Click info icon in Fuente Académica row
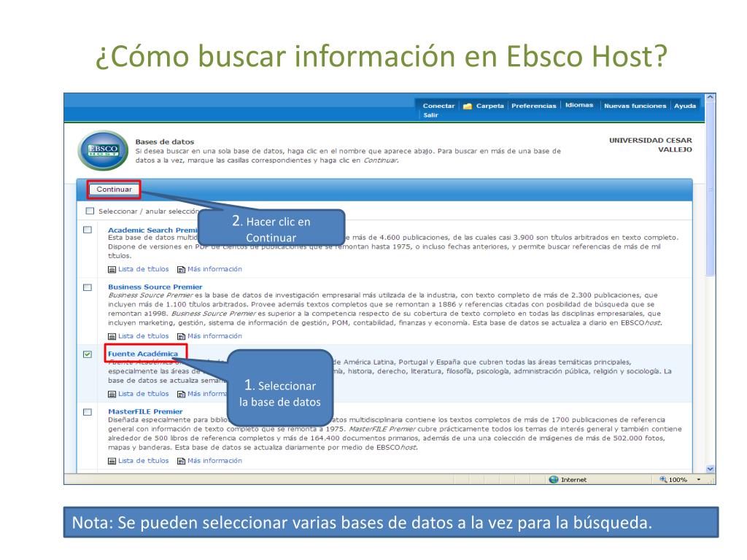Screen dimensions: 747x560 (181, 394)
